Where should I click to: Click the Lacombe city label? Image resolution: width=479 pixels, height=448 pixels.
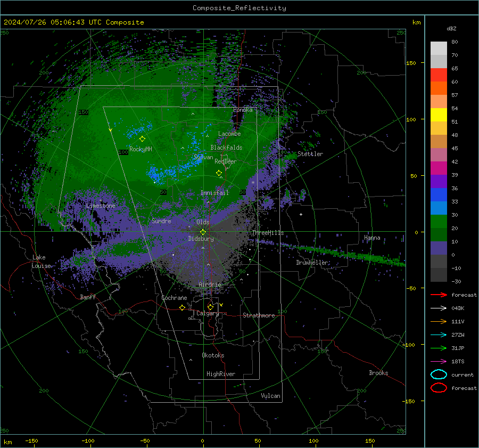229,134
